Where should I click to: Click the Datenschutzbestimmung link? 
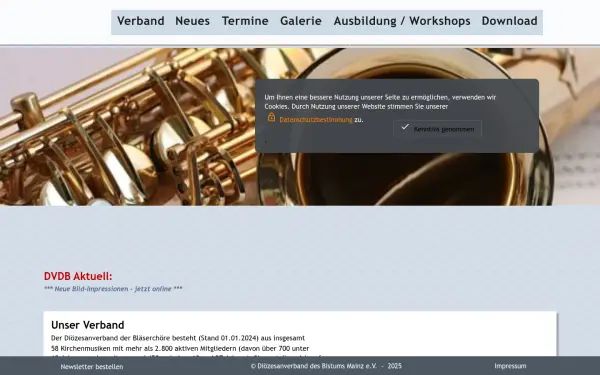pos(316,120)
